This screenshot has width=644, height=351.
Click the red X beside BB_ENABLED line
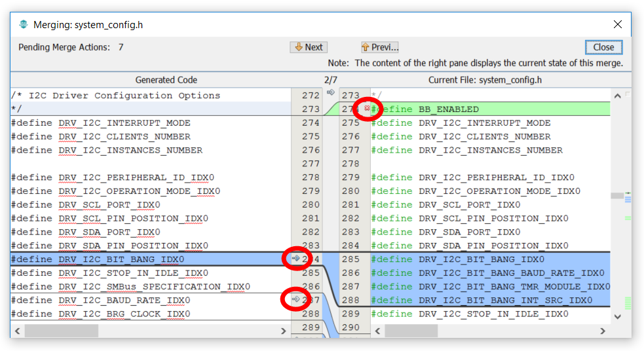367,109
